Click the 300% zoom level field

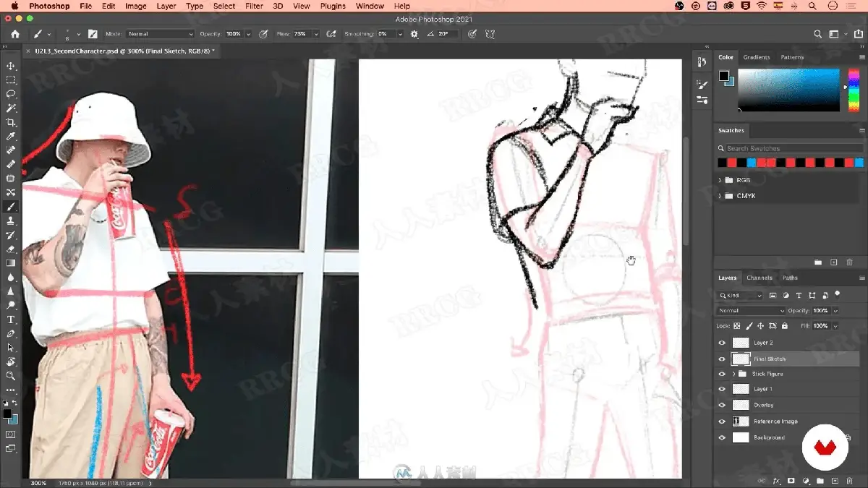tap(38, 483)
